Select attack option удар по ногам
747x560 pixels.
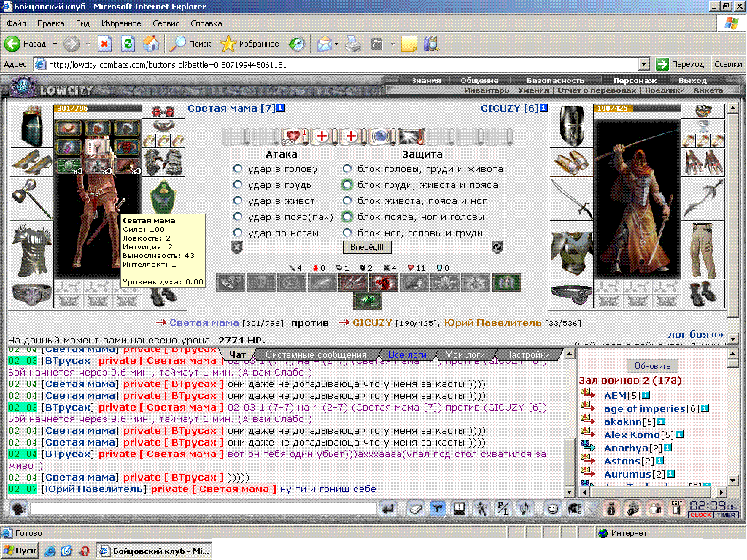pos(238,233)
